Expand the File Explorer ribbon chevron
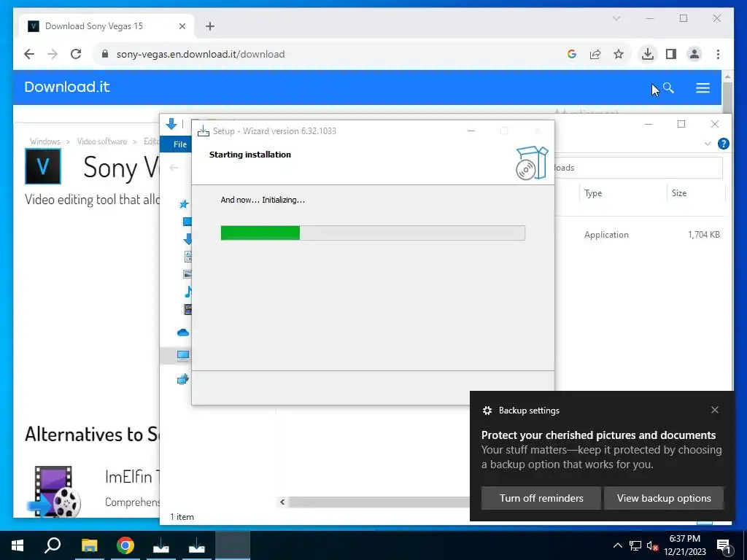The width and height of the screenshot is (747, 560). pyautogui.click(x=708, y=144)
